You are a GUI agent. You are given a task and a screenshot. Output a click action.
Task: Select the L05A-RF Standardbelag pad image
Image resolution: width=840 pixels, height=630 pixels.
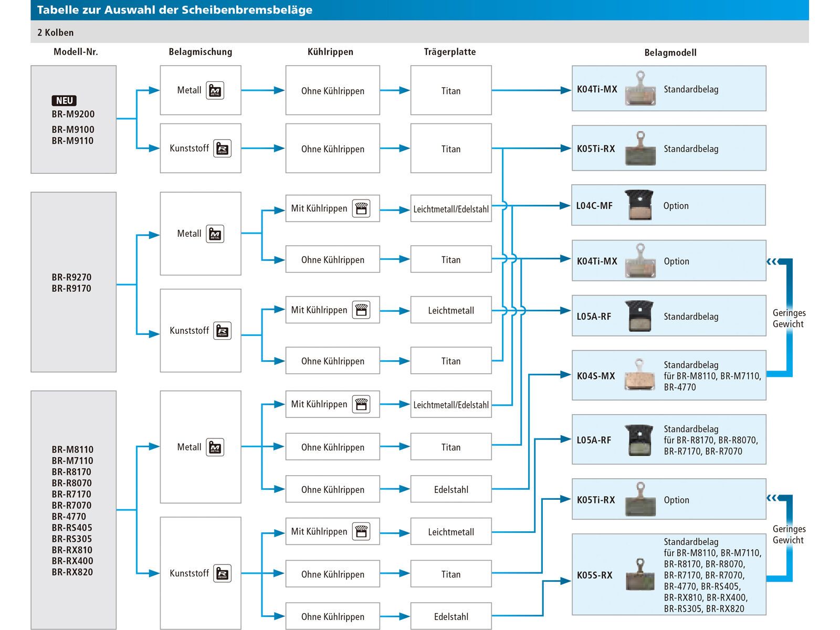click(x=639, y=316)
